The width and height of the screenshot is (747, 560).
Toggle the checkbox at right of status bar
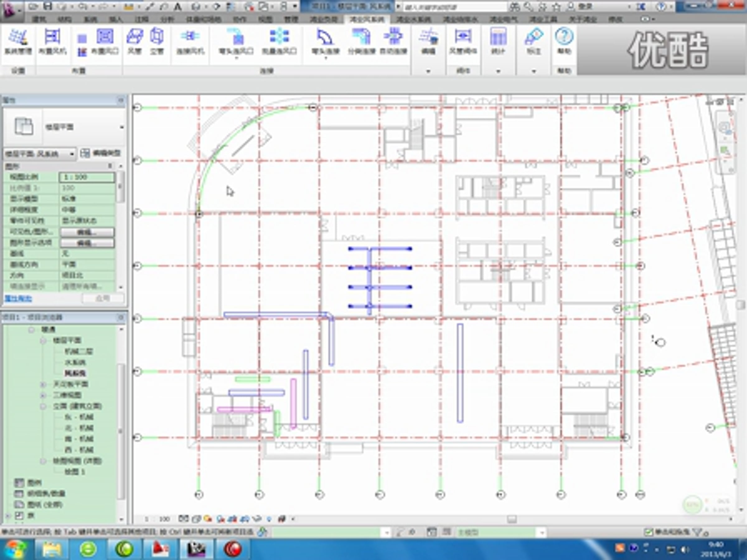pyautogui.click(x=648, y=532)
